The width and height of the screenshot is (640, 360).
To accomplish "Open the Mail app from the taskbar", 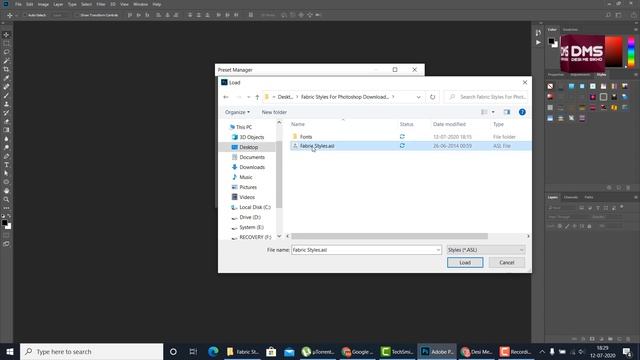I will click(289, 351).
